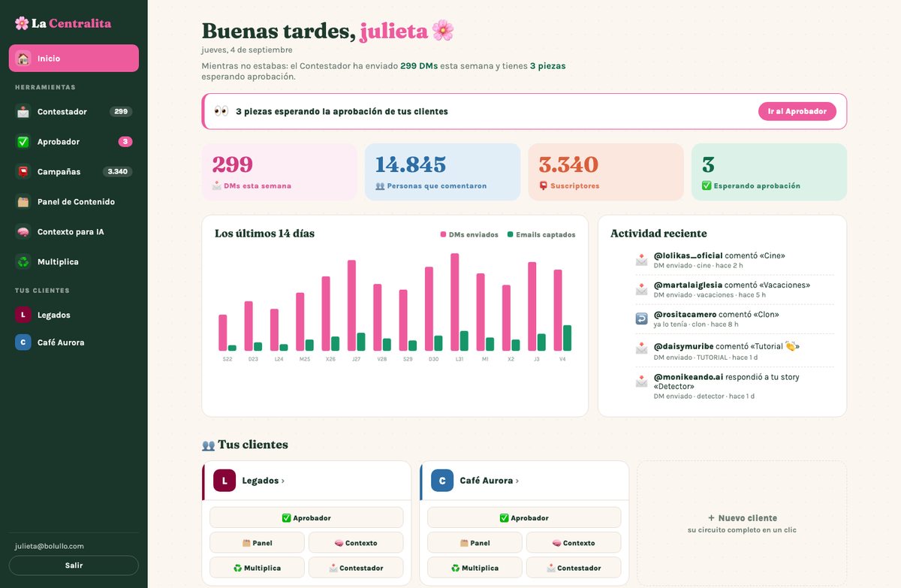Viewport: 901px width, 588px height.
Task: Select the Café Aurora client in the sidebar
Action: [74, 342]
